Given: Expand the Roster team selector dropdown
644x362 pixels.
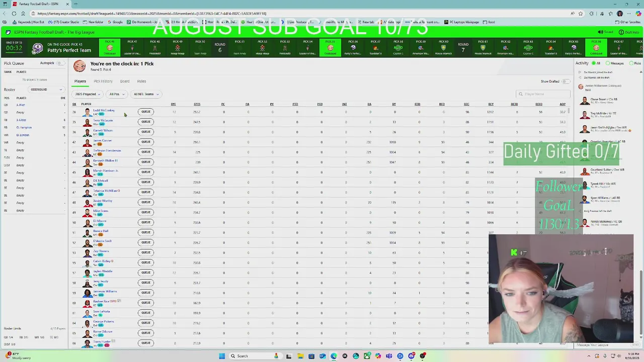Looking at the screenshot, I should click(x=46, y=89).
